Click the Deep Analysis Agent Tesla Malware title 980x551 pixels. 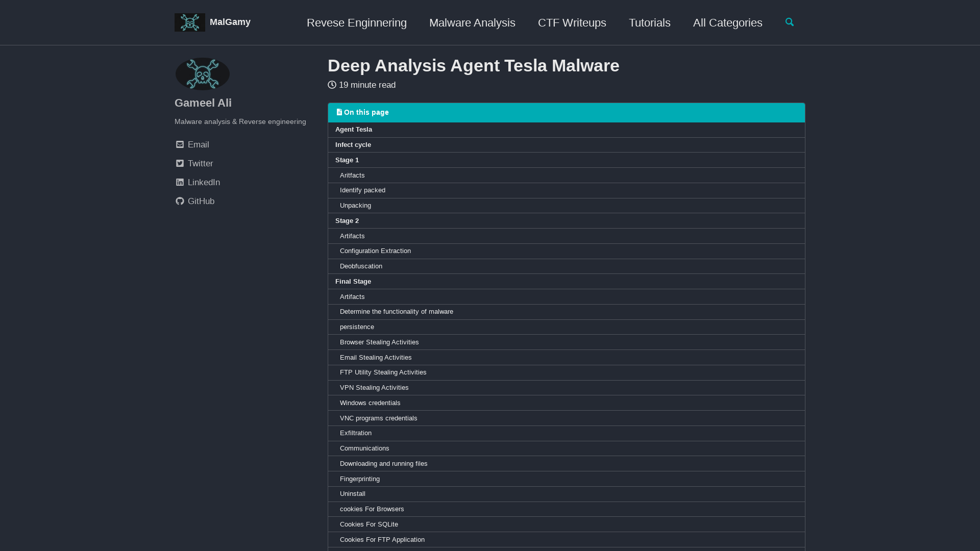[x=474, y=66]
